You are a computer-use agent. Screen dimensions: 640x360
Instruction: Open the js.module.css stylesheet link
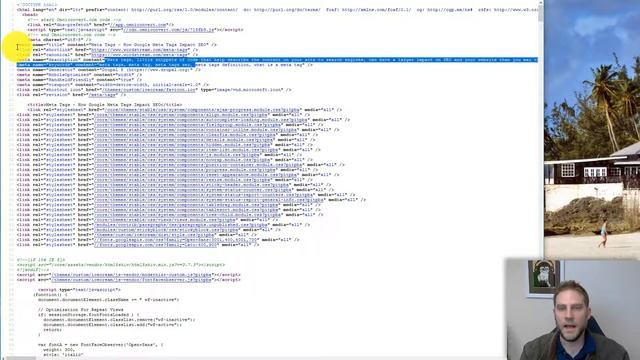[177, 155]
